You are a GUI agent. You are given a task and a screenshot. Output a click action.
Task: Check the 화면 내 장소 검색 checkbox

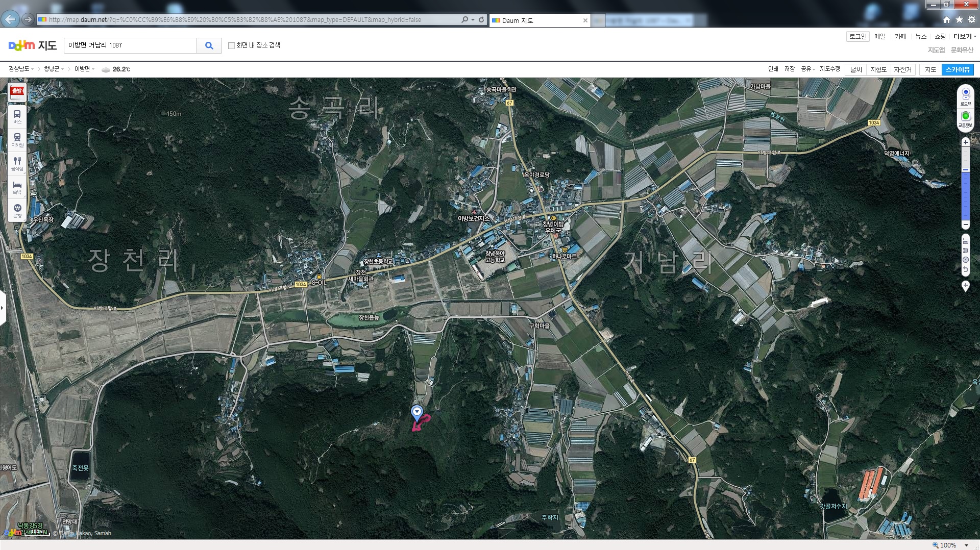pos(231,45)
